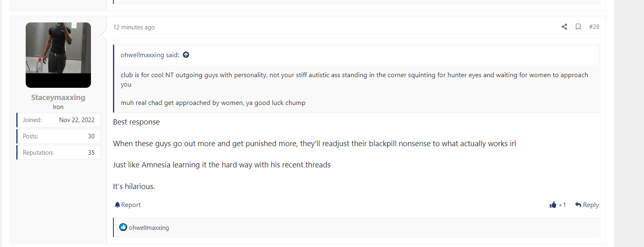Click the '12 minutes ago' timestamp

tap(134, 27)
